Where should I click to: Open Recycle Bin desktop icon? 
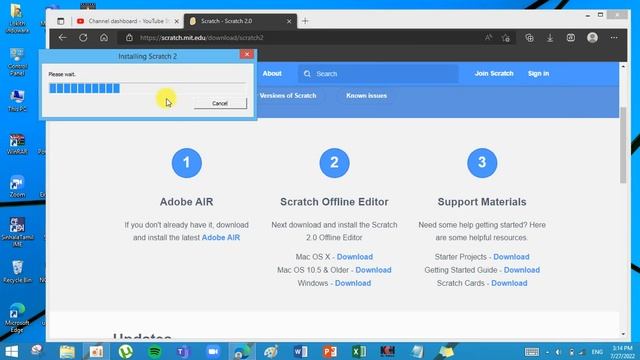(x=17, y=272)
